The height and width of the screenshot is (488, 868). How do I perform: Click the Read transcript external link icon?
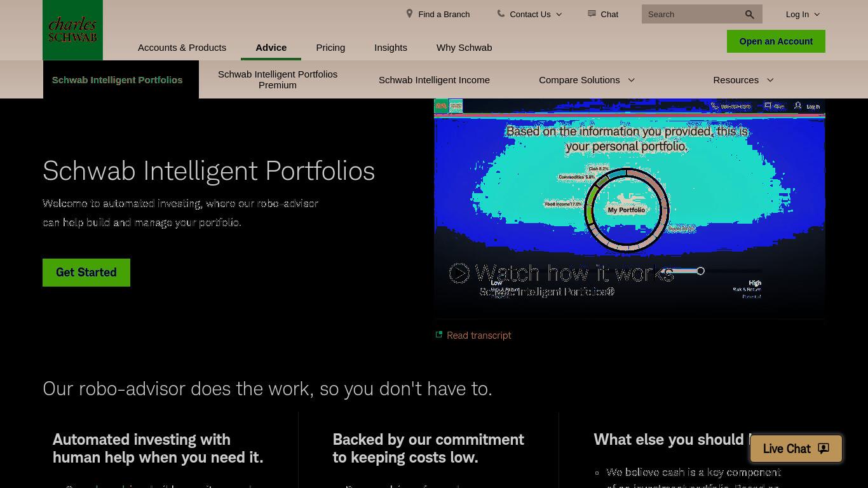(x=438, y=334)
